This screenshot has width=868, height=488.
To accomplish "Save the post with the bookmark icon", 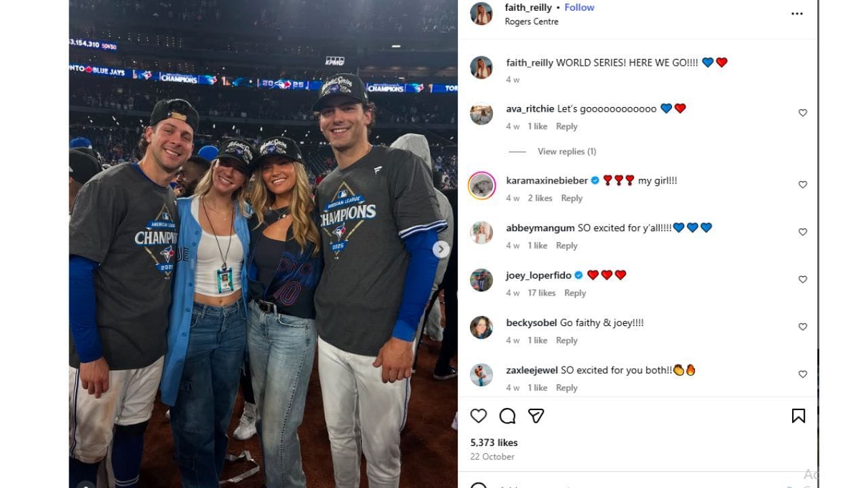I will pos(800,415).
